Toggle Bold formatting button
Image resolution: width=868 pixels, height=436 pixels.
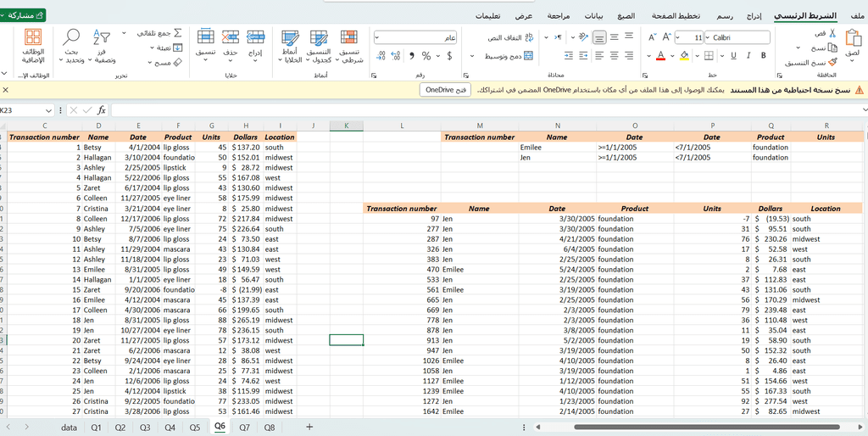(763, 56)
